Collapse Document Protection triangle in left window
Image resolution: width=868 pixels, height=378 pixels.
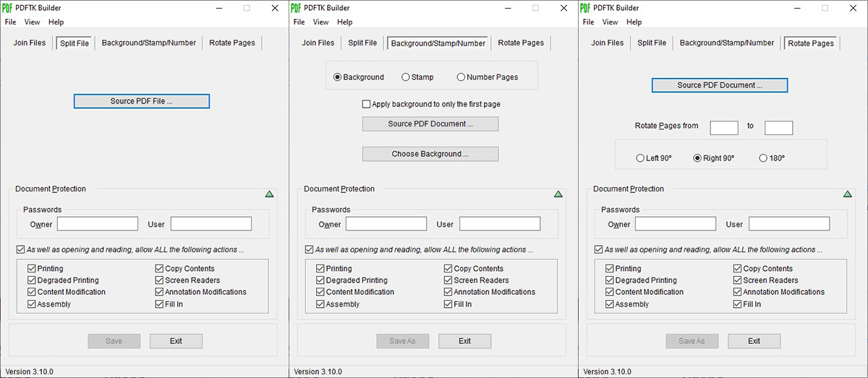[x=269, y=194]
